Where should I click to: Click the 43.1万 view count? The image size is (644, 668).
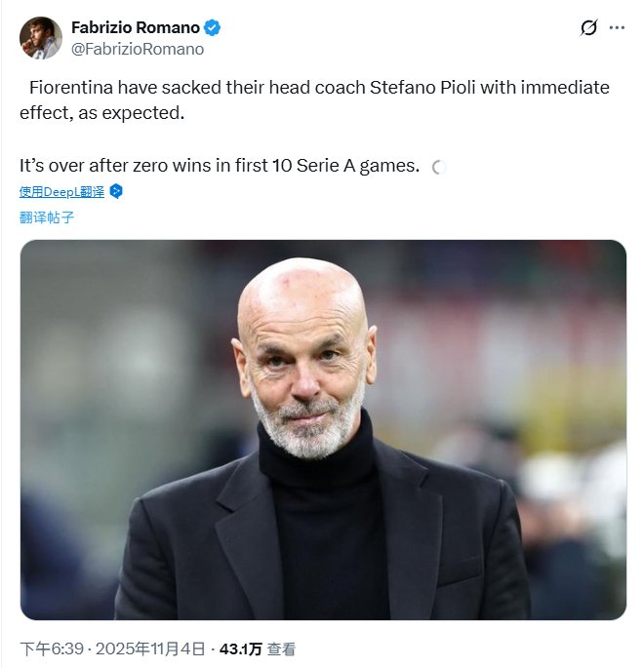tap(240, 648)
